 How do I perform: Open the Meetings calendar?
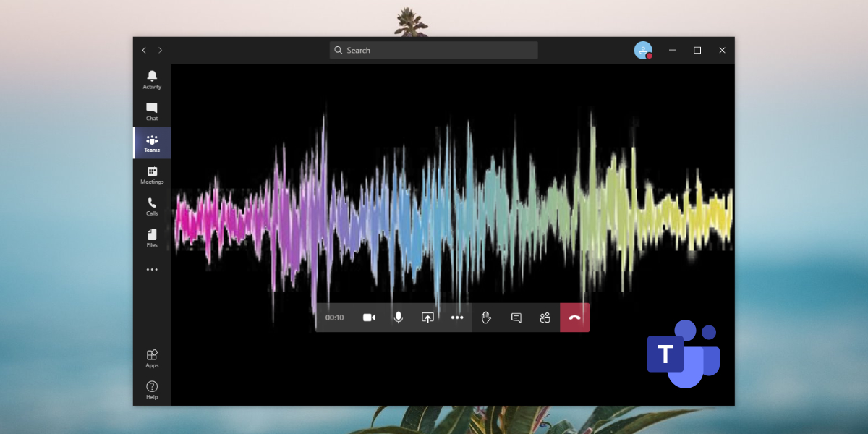click(x=152, y=175)
